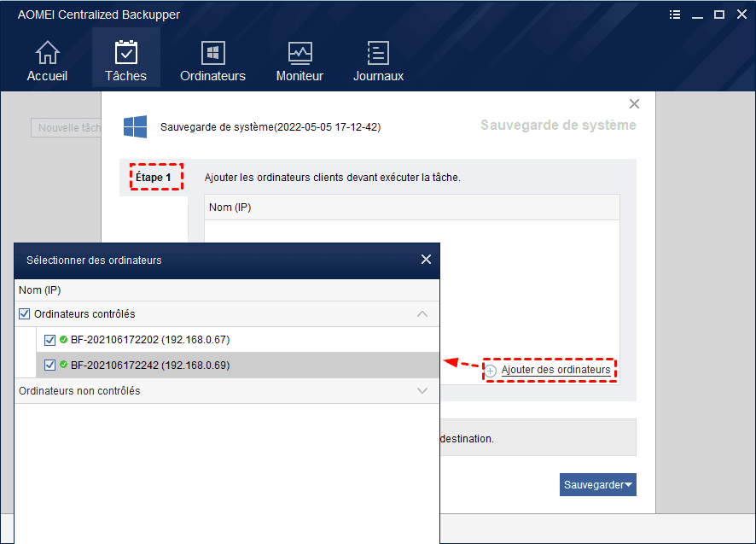Collapse the Ordinateurs contrôlés group chevron

pyautogui.click(x=422, y=313)
